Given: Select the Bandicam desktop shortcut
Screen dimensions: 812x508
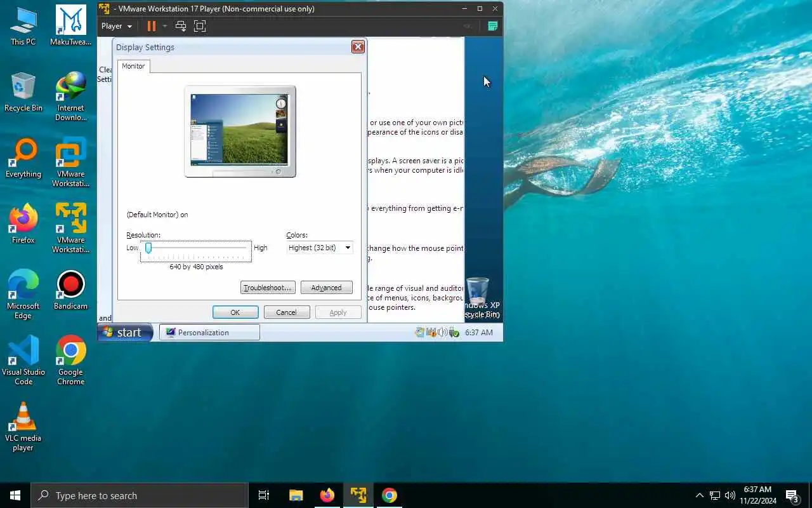Looking at the screenshot, I should pos(71,291).
